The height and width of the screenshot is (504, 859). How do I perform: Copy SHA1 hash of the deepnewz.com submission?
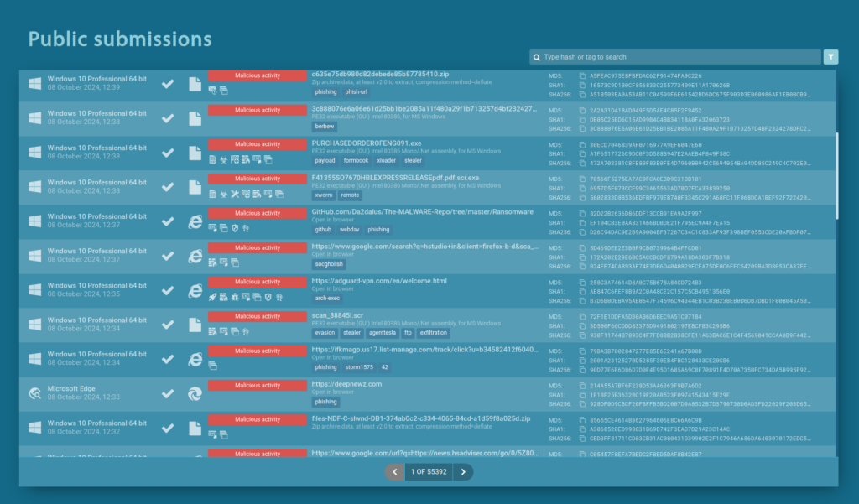pos(582,394)
